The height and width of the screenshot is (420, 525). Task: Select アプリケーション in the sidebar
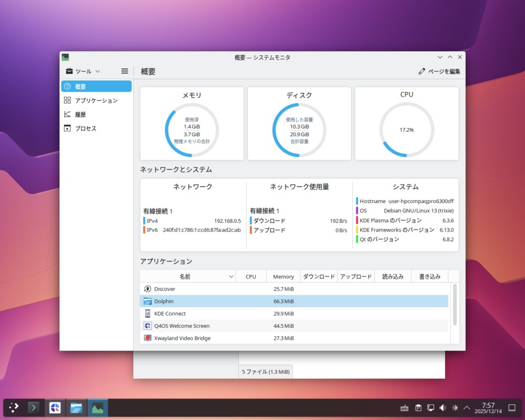[96, 100]
